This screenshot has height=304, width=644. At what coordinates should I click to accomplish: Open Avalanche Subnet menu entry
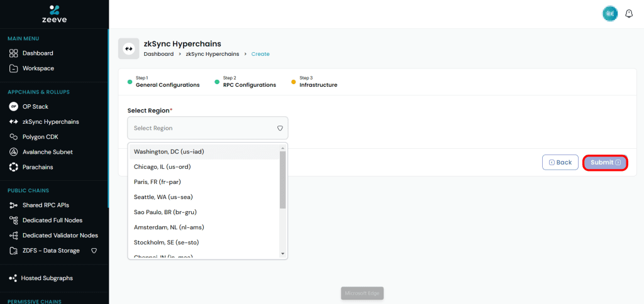click(x=48, y=152)
